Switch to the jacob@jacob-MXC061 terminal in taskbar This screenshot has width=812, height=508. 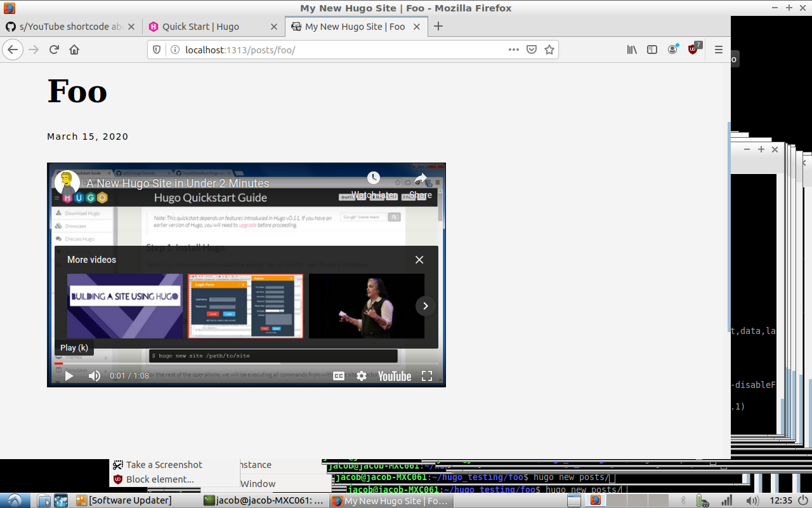pos(265,500)
